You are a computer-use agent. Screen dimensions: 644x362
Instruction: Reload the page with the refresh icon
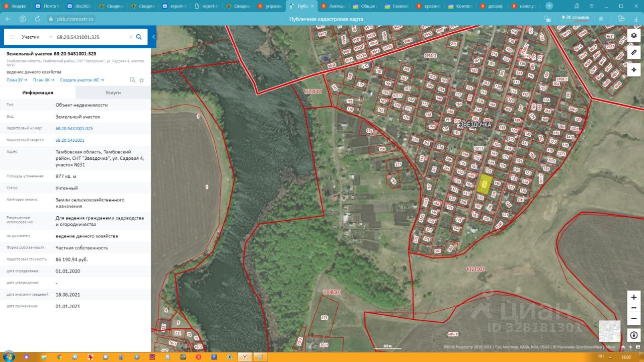[x=37, y=19]
